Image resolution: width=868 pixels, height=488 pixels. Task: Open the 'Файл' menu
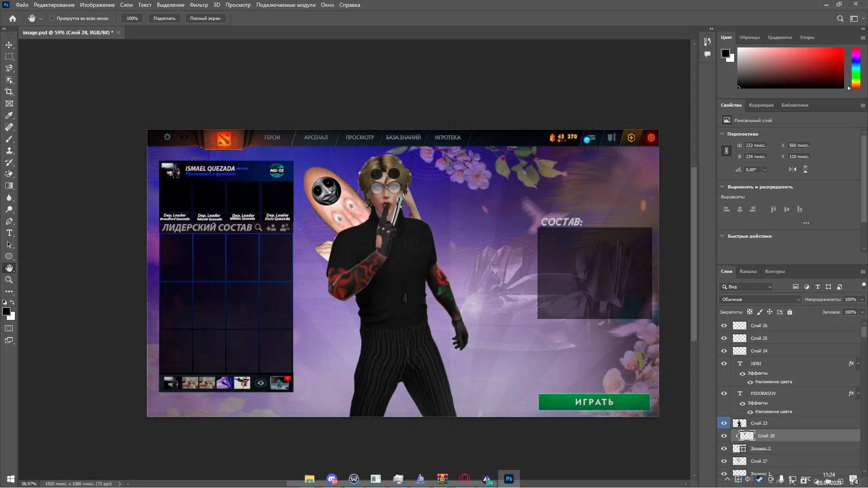tap(22, 5)
